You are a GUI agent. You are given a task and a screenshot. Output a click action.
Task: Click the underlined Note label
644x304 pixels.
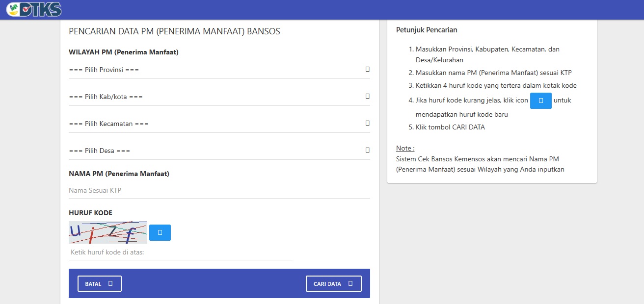(x=405, y=148)
